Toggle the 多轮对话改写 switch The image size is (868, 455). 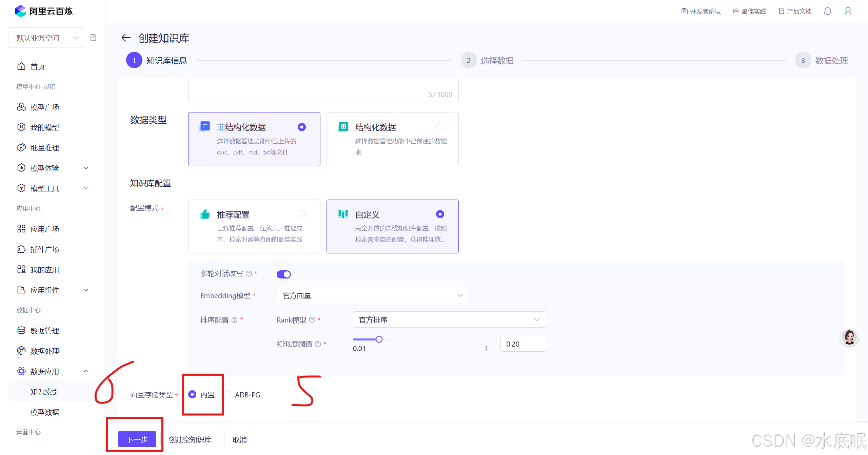click(x=283, y=274)
